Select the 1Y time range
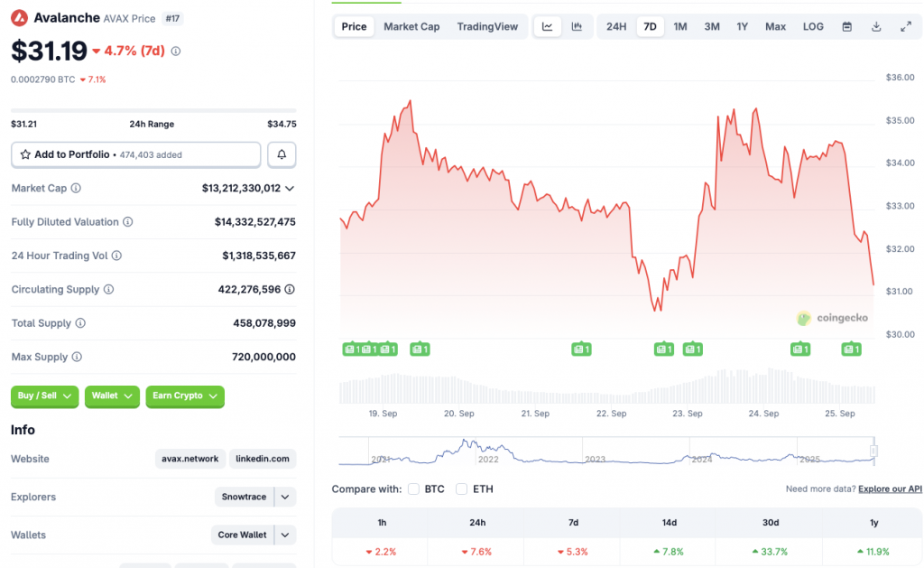This screenshot has width=924, height=568. click(742, 26)
